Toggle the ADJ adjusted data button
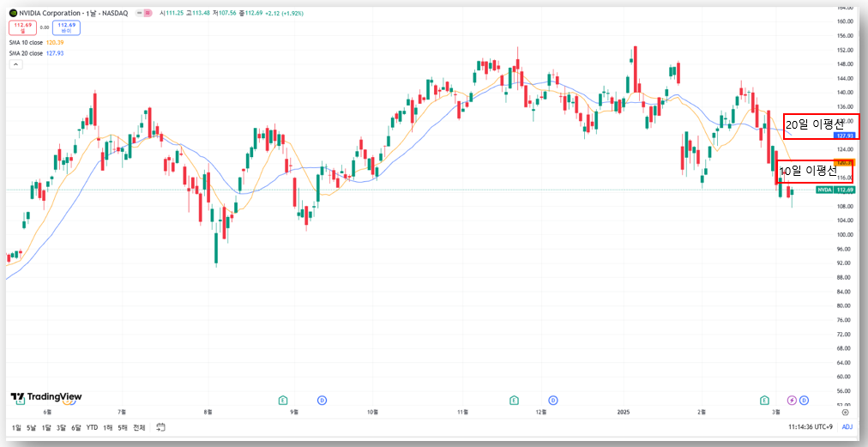868x447 pixels. [847, 427]
